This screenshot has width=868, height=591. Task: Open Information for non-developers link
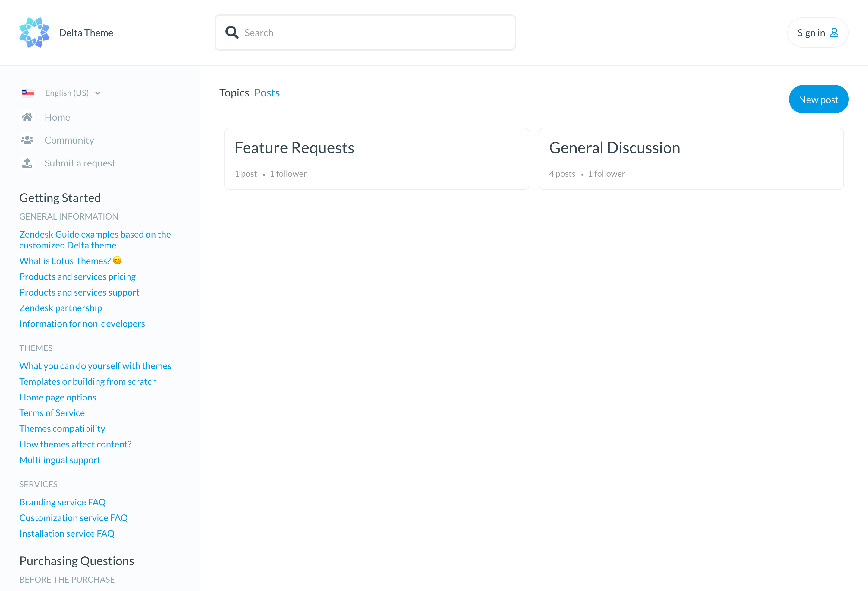click(x=82, y=324)
